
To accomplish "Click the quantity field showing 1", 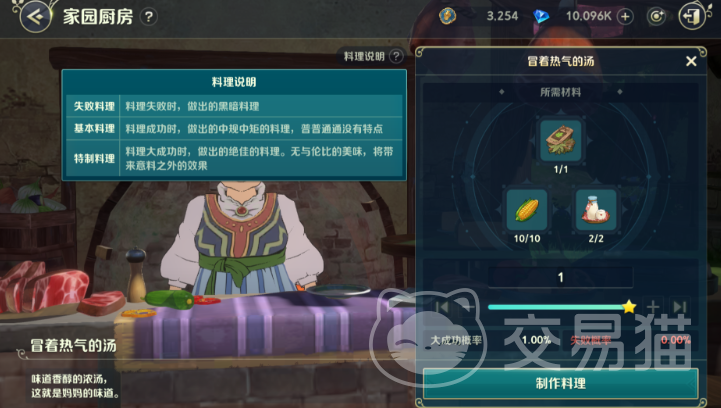I will (x=560, y=277).
